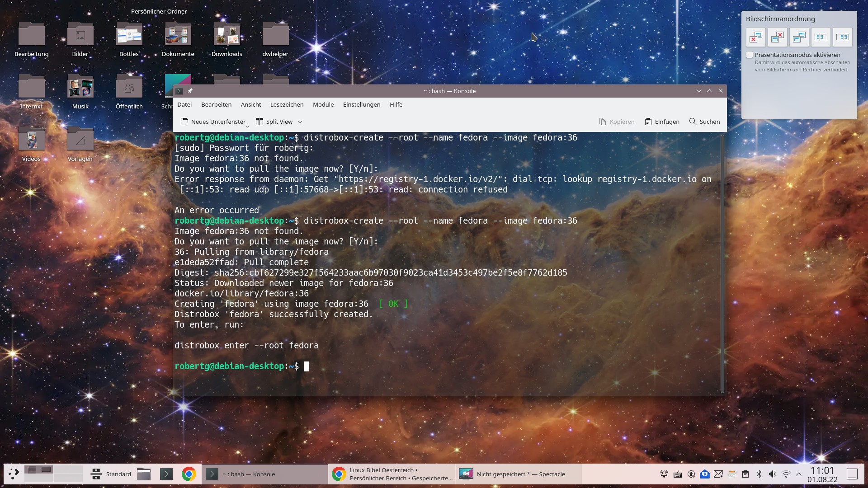Select the layout disabling the rear screen
This screenshot has width=868, height=488.
coord(778,37)
